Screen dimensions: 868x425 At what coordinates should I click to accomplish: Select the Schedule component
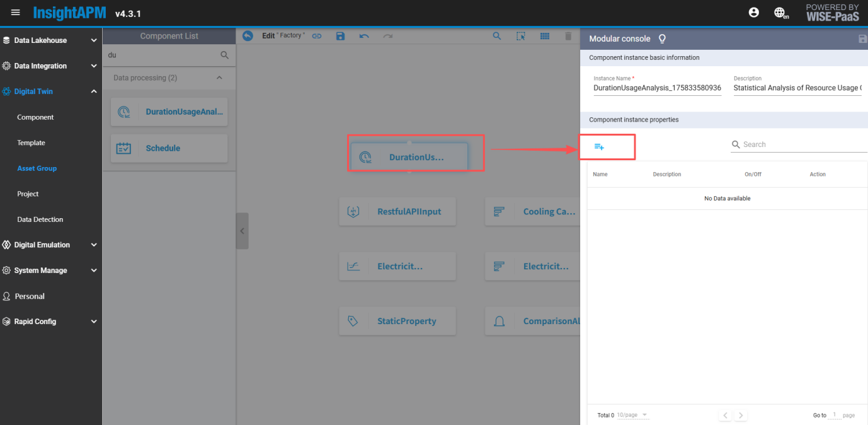[169, 148]
